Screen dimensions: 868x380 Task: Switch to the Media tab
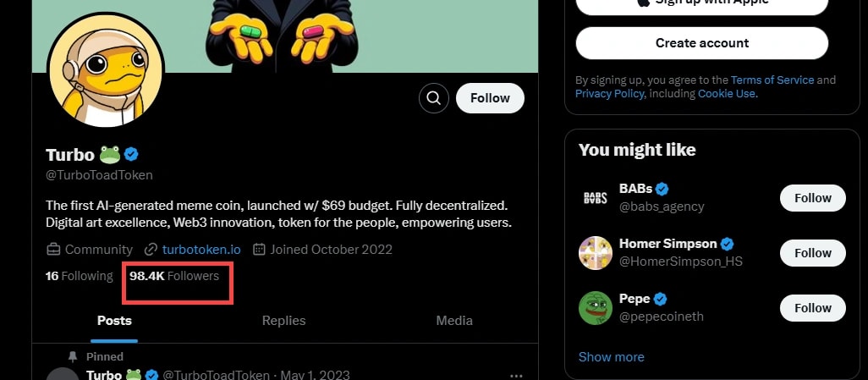[x=454, y=321]
